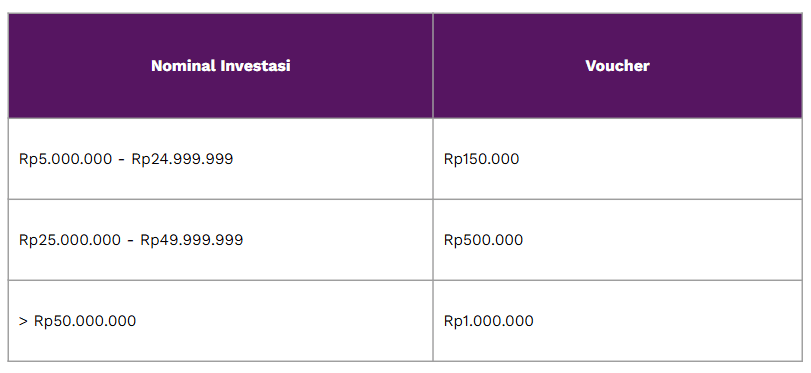Click empty space right of Rp150.000
This screenshot has height=373, width=811.
pos(659,159)
